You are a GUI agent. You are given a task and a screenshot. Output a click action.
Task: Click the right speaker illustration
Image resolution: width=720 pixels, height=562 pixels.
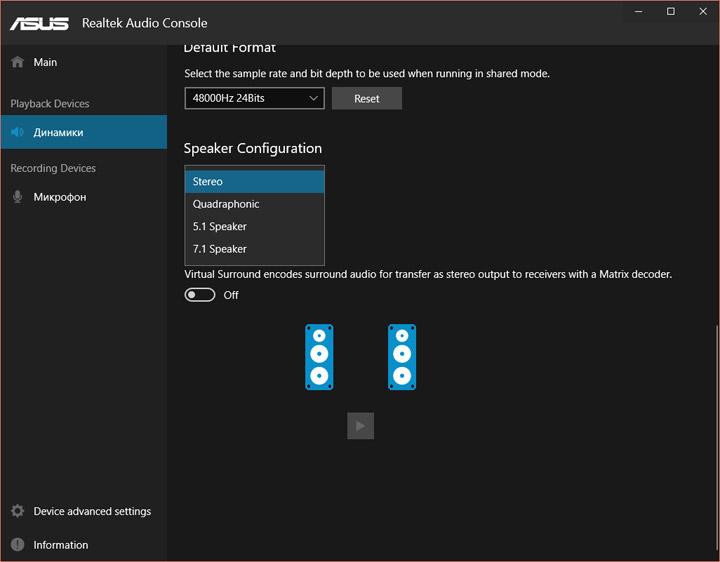tap(402, 357)
